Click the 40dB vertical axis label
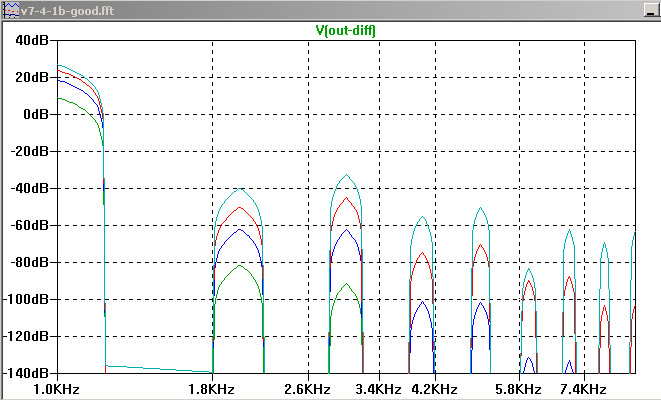This screenshot has height=400, width=661. [32, 40]
